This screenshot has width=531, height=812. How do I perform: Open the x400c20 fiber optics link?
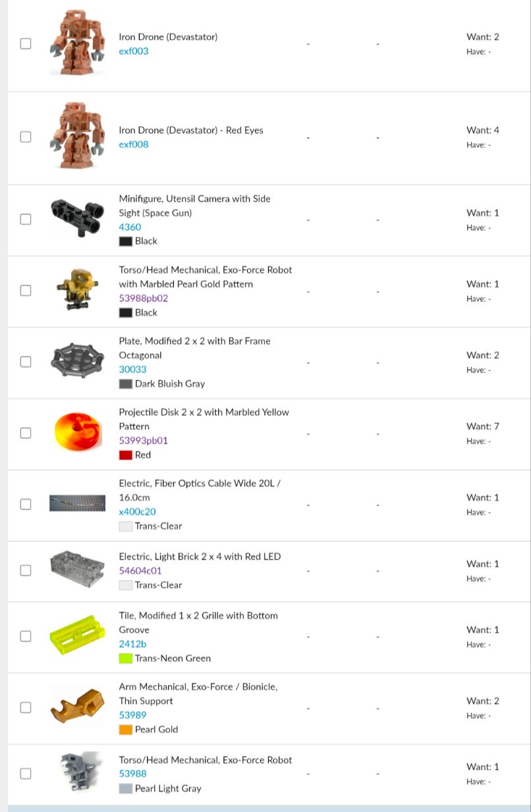coord(137,511)
